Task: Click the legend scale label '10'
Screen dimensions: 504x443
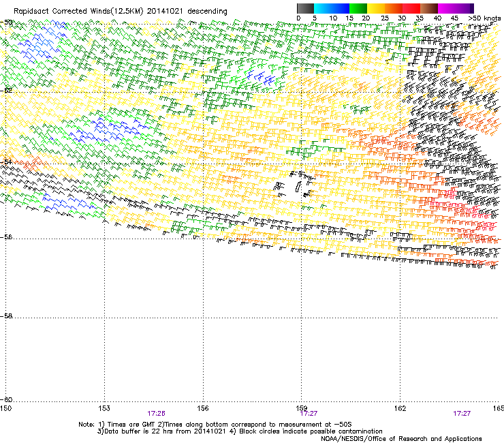Action: click(x=333, y=18)
